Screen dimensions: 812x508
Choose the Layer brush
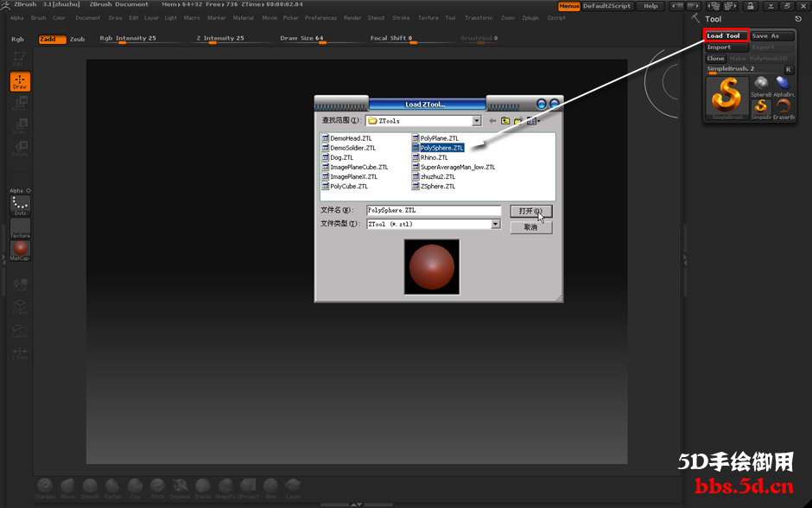(x=293, y=488)
